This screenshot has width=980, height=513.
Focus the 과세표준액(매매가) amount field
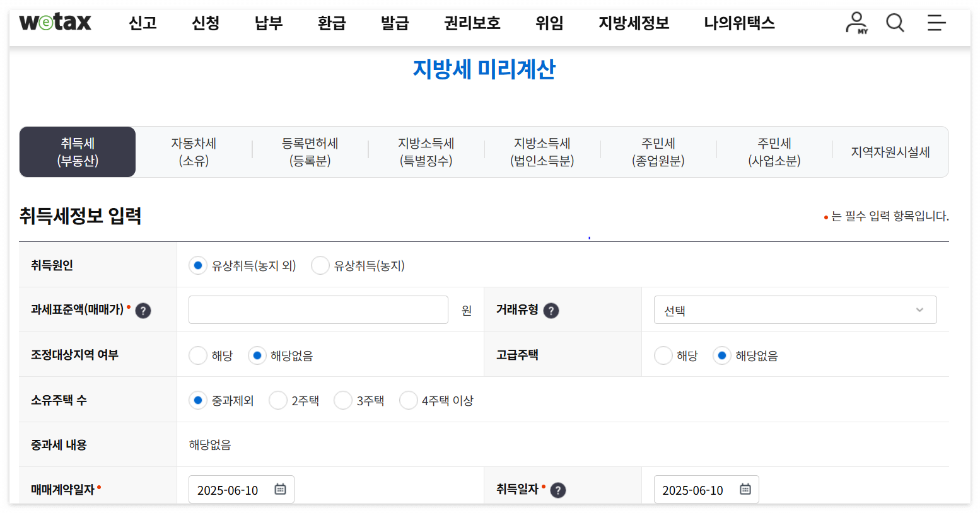(318, 310)
